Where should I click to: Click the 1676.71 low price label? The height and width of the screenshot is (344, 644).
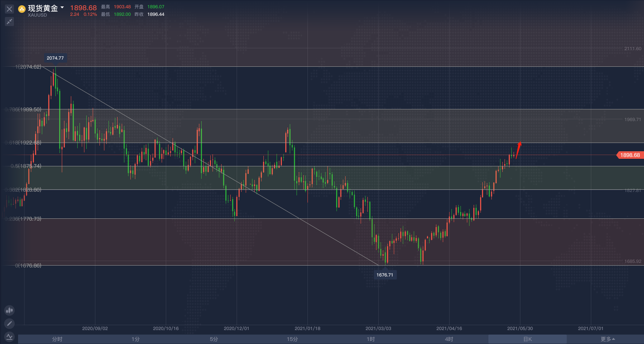pyautogui.click(x=385, y=275)
